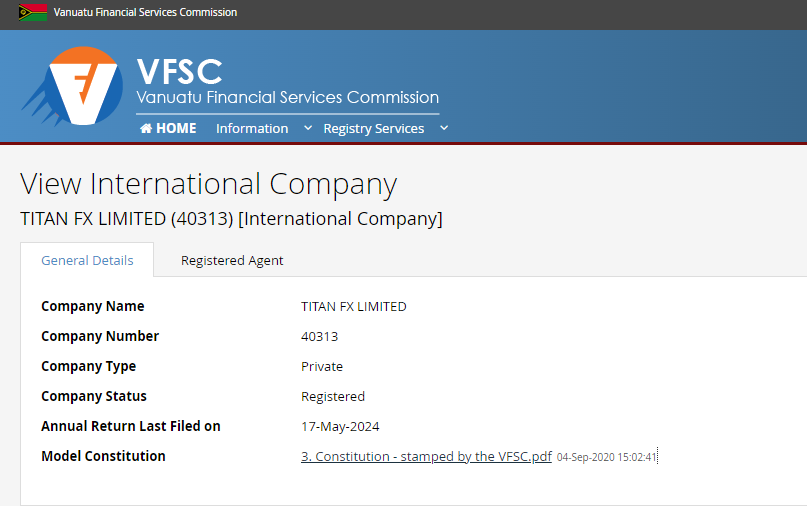Open the Constitution stamped by VFSC PDF
This screenshot has height=506, width=807.
tap(426, 457)
